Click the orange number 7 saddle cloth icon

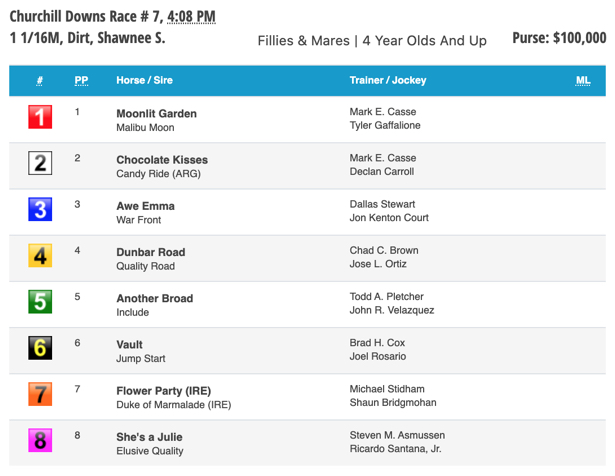(40, 394)
